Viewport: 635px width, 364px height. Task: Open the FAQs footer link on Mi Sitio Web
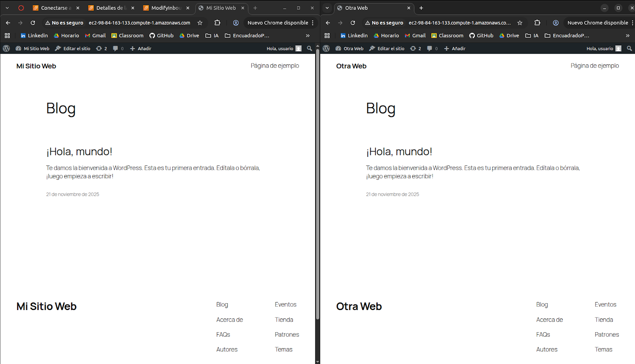(223, 335)
